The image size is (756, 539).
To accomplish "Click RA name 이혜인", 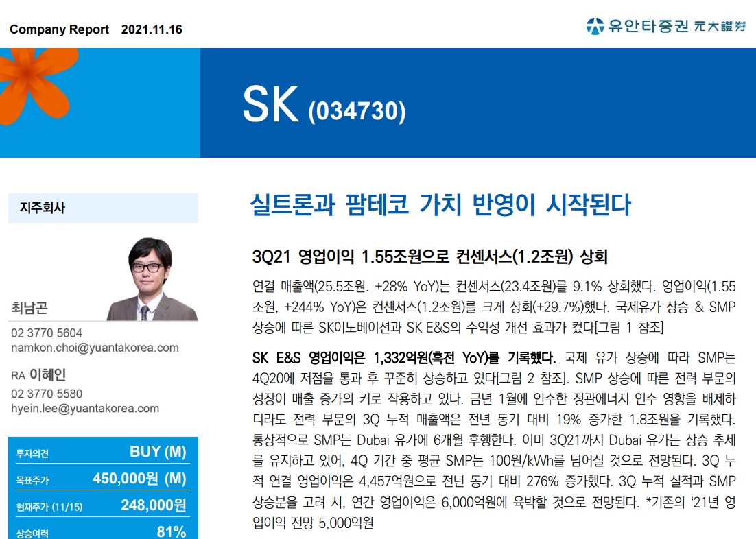I will tap(48, 374).
